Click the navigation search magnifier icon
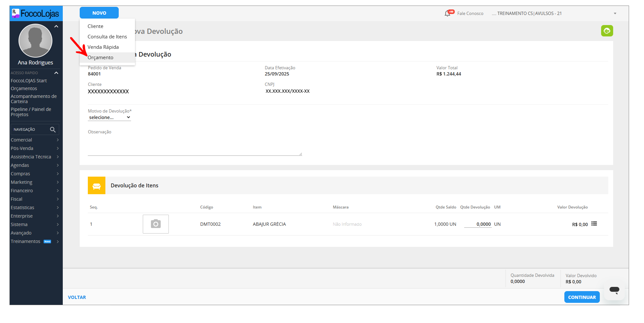644x323 pixels. click(53, 129)
